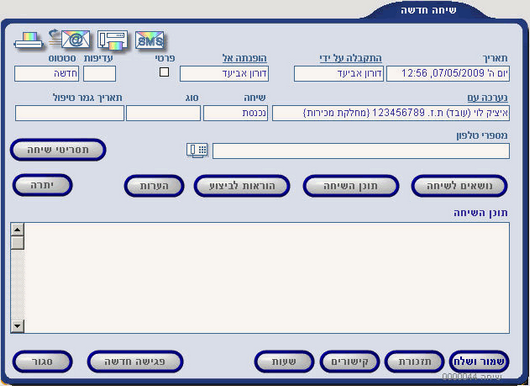The image size is (530, 386).
Task: Click the SMS icon
Action: pos(150,41)
